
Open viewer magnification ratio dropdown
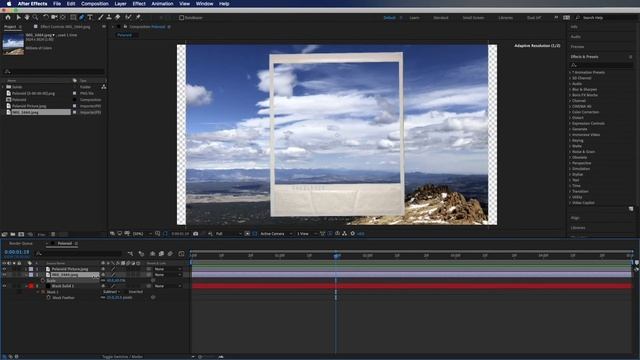(x=141, y=234)
